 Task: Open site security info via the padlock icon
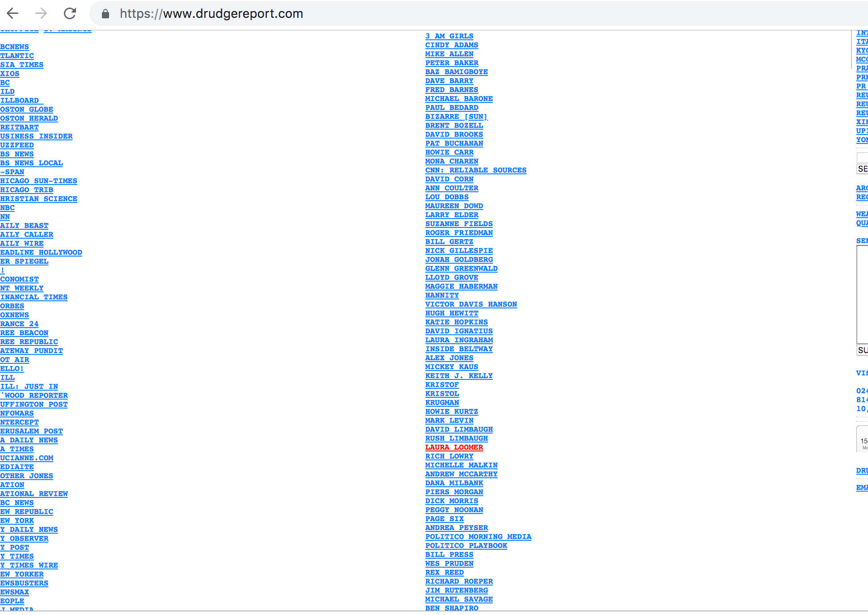tap(105, 13)
